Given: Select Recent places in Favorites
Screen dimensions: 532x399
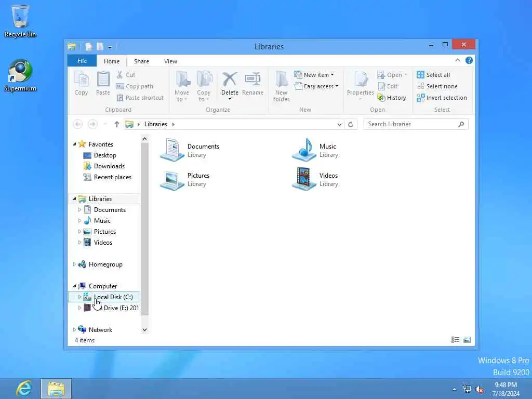Looking at the screenshot, I should click(113, 177).
